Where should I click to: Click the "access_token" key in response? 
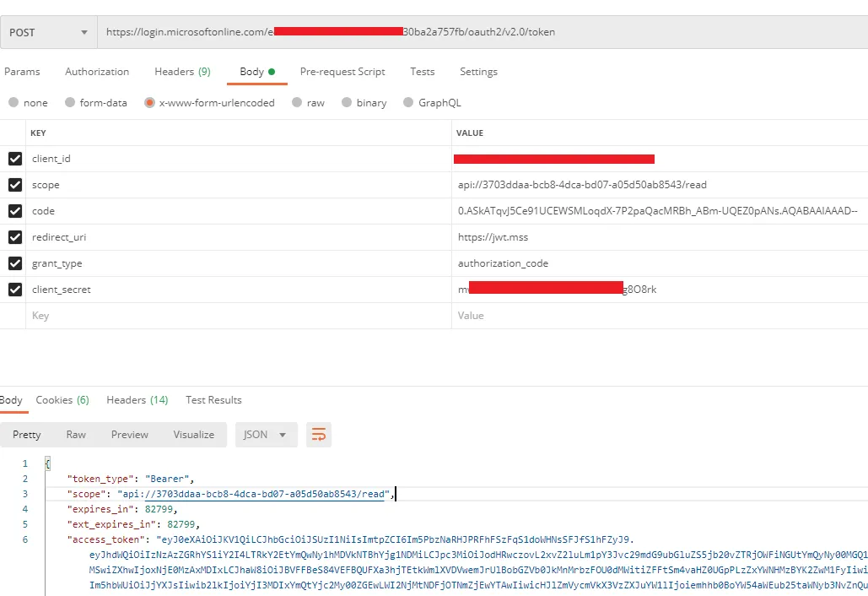pyautogui.click(x=105, y=539)
